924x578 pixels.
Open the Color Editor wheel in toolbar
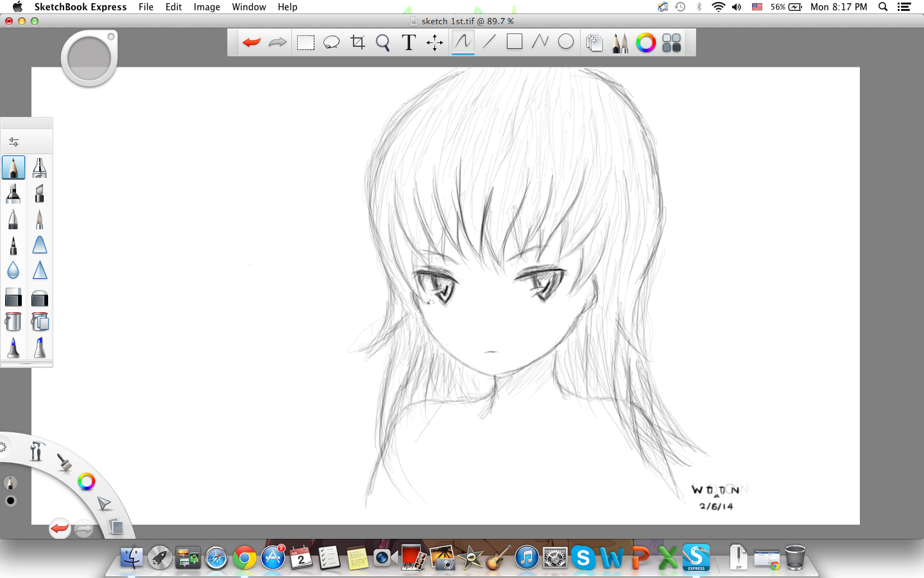646,43
